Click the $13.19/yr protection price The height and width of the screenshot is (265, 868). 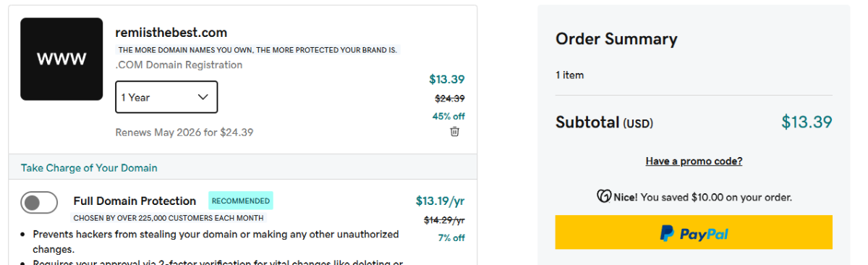(x=440, y=201)
